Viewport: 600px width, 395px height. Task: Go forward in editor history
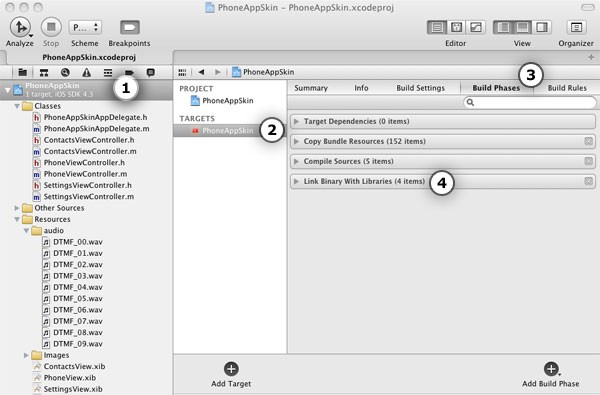coord(218,72)
